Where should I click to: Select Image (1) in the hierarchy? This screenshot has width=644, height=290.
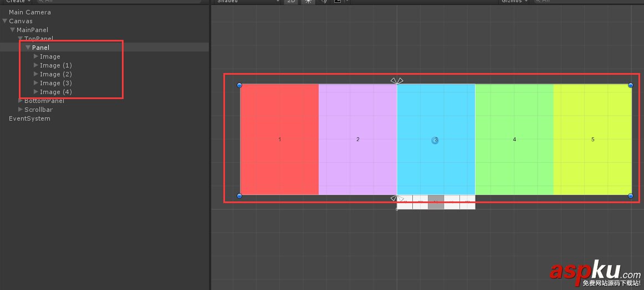pos(56,65)
